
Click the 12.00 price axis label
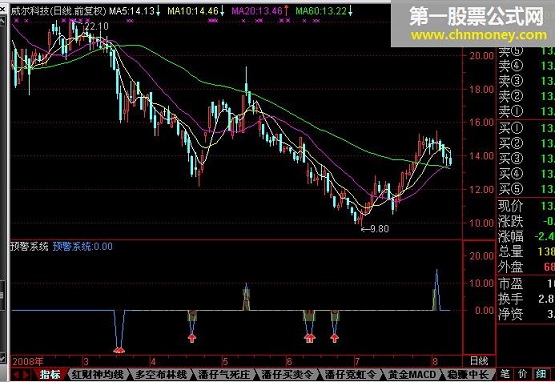pos(481,189)
